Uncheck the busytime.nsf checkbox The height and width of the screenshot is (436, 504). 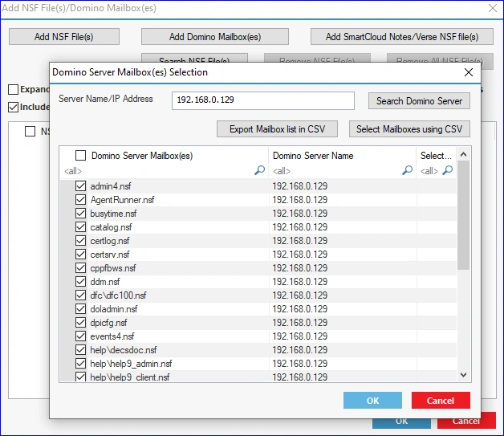81,213
